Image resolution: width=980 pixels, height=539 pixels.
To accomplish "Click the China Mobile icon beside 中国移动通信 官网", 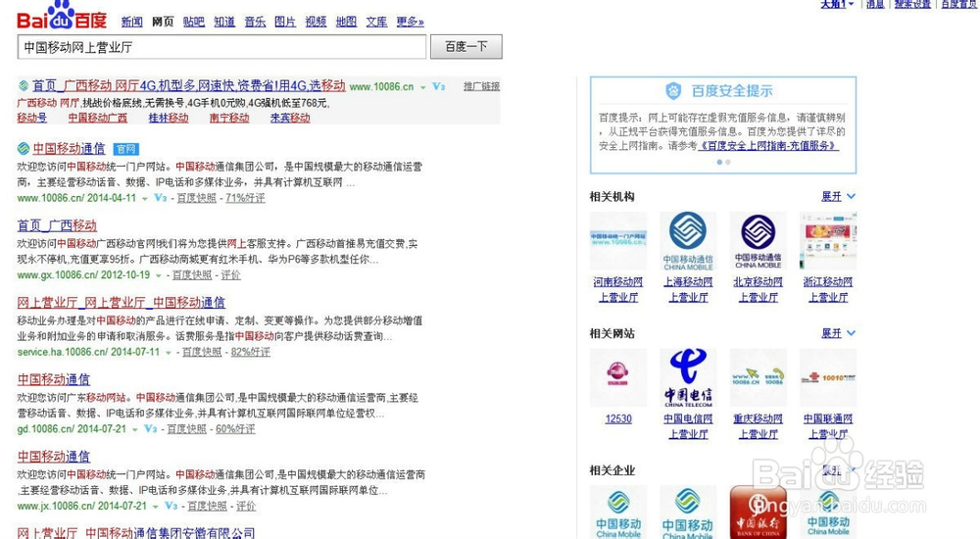I will [x=24, y=149].
